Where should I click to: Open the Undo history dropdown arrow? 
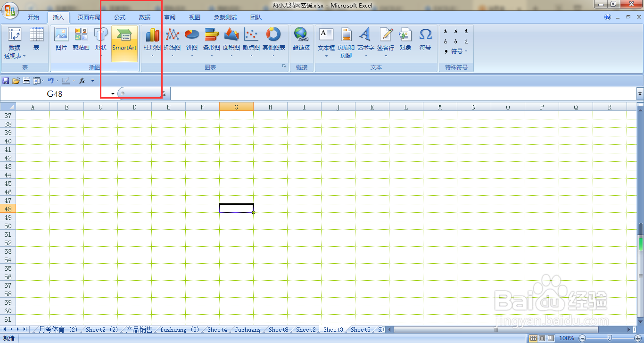[x=58, y=81]
